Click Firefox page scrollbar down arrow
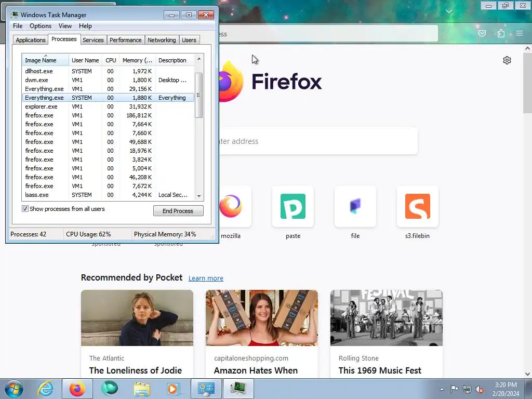532x399 pixels. 528,374
